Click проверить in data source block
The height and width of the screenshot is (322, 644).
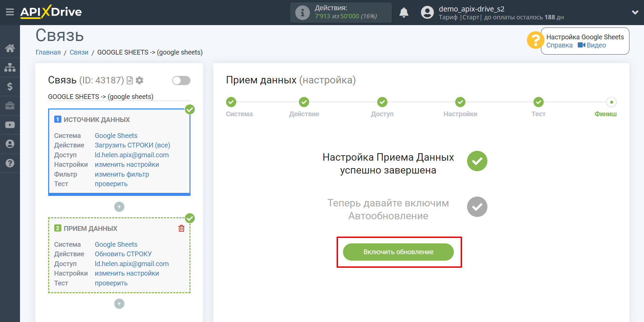111,184
